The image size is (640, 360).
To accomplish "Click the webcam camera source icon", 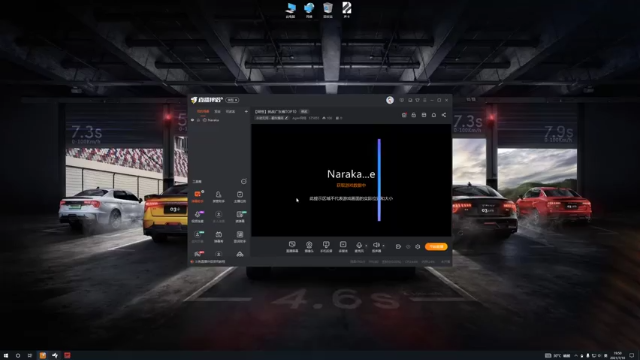I will [309, 244].
